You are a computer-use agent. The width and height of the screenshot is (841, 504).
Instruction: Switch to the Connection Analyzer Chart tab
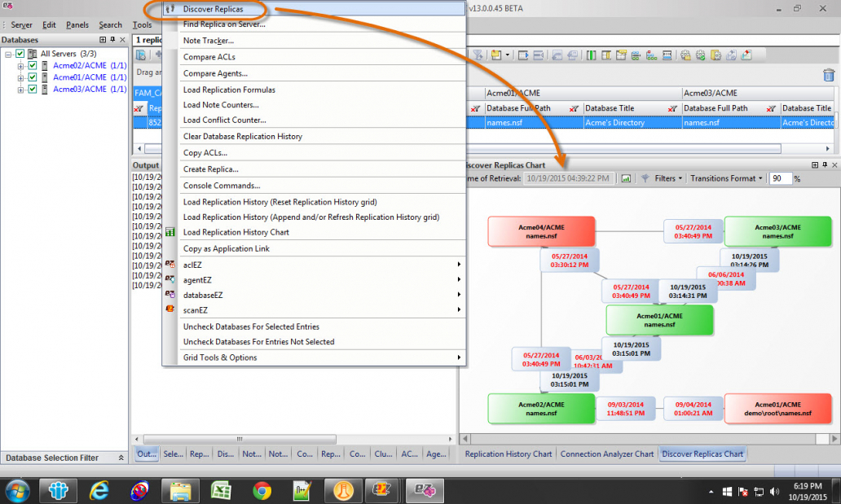tap(606, 454)
